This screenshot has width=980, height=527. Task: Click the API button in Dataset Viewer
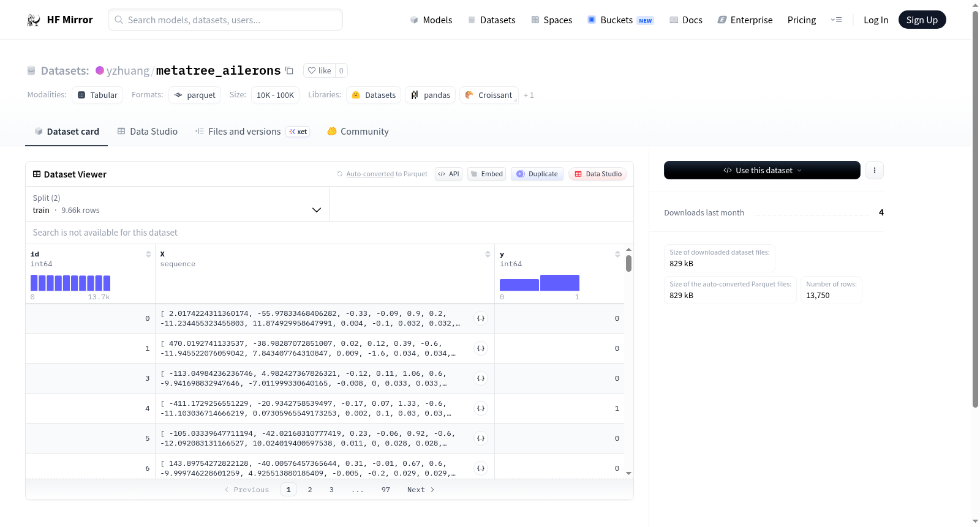[x=448, y=174]
